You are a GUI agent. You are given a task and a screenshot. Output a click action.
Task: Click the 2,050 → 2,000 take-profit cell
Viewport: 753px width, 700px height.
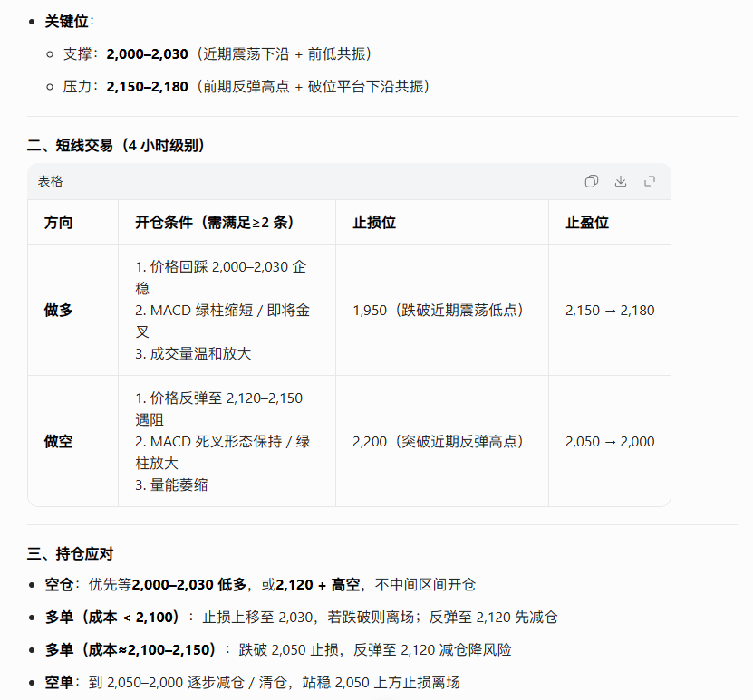(x=609, y=441)
